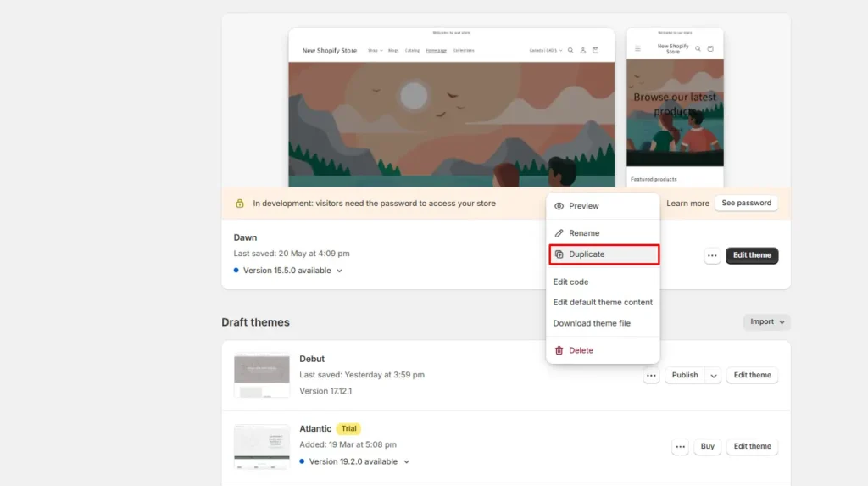
Task: Click the pencil icon next to Rename
Action: click(559, 233)
